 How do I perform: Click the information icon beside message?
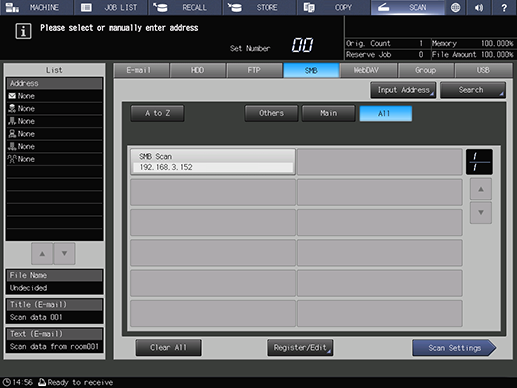coord(23,31)
